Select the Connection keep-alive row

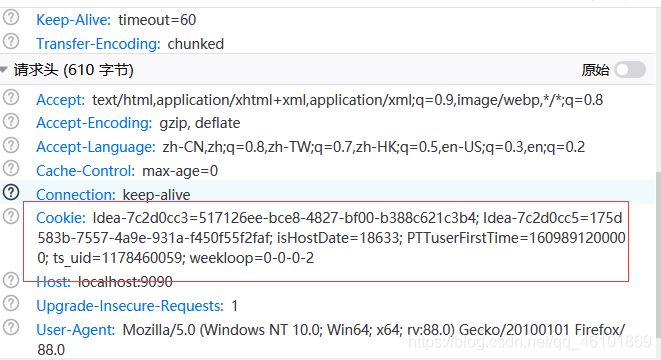[x=328, y=192]
